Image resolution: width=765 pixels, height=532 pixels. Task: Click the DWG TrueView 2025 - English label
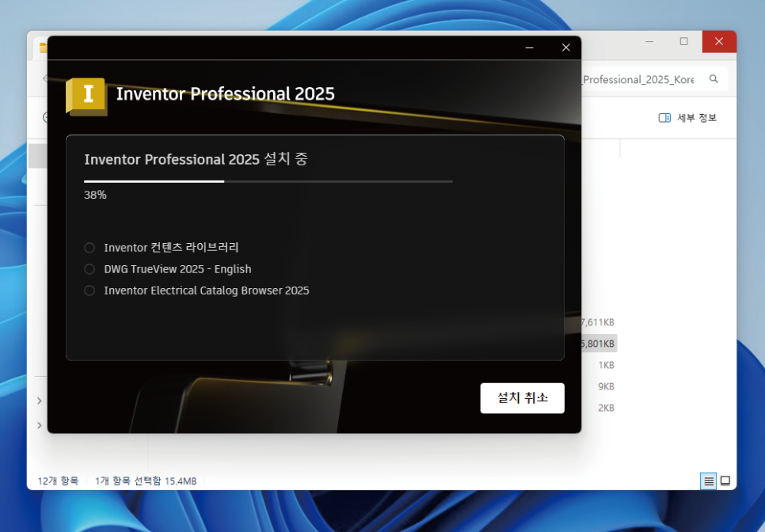177,269
